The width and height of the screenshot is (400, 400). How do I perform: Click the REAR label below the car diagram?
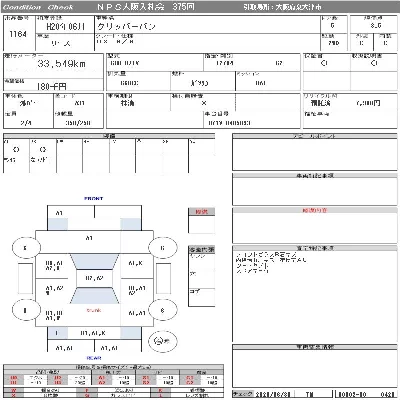click(x=94, y=358)
